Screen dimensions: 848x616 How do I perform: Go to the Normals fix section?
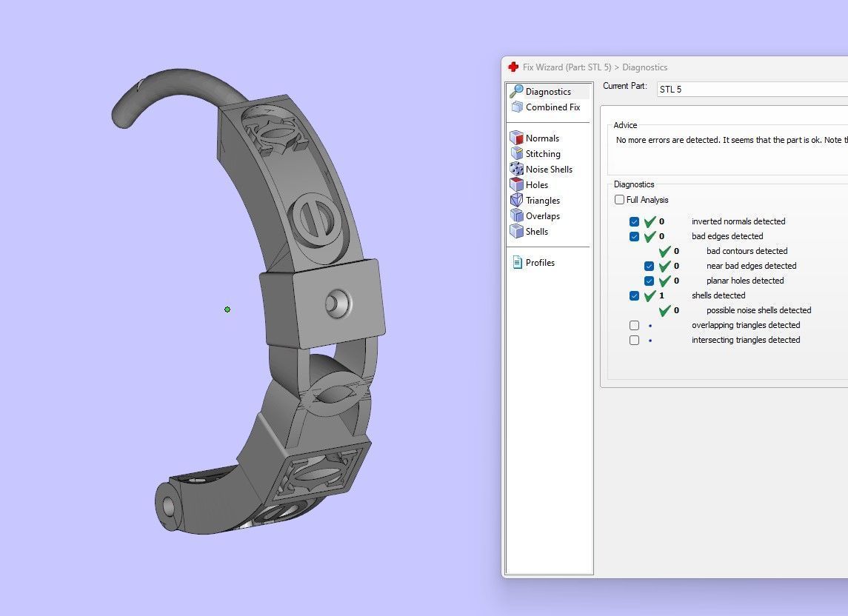pos(542,138)
